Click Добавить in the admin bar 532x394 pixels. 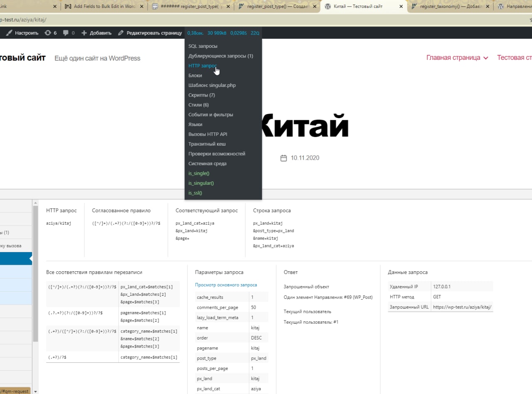pos(101,33)
